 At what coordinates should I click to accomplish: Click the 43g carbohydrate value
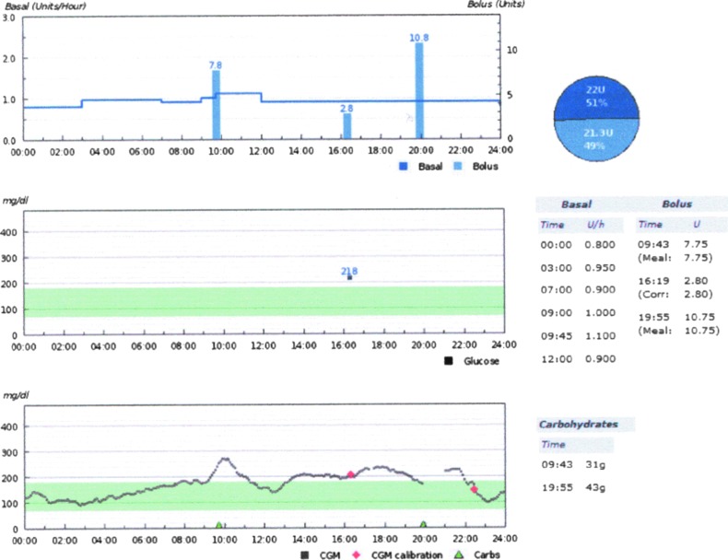(x=595, y=487)
